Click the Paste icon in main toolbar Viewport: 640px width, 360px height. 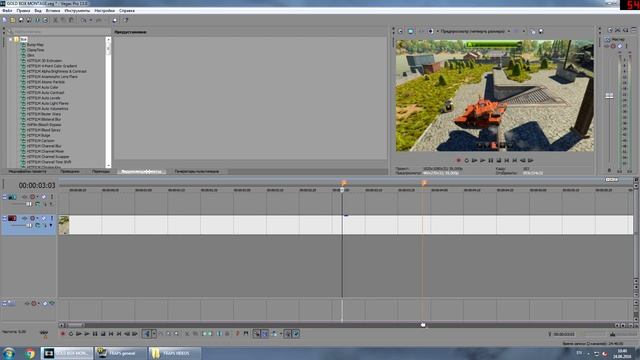71,20
